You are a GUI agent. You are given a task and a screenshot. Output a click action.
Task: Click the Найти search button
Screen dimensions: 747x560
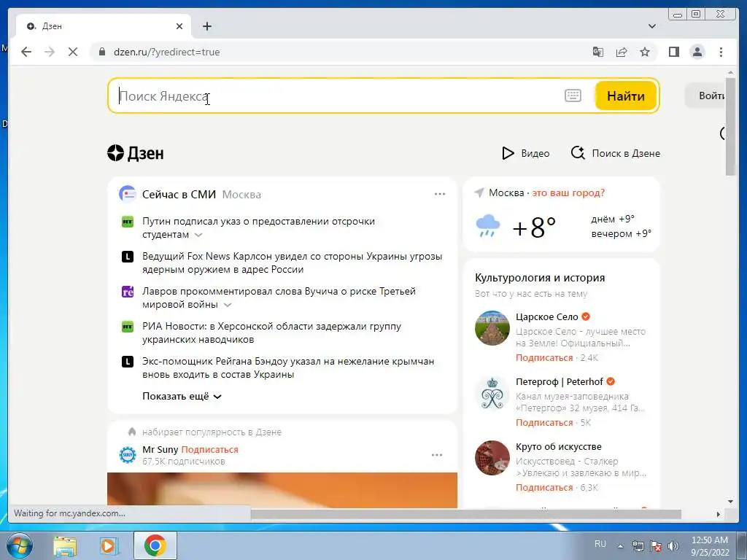click(x=625, y=96)
